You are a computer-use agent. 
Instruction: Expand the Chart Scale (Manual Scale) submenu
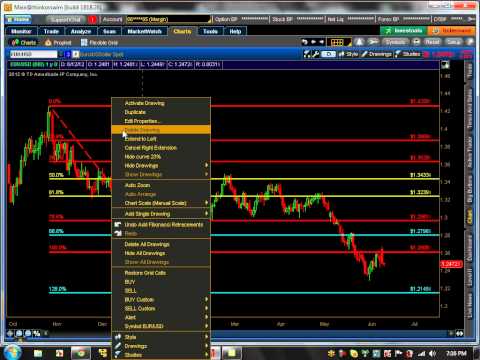[161, 203]
